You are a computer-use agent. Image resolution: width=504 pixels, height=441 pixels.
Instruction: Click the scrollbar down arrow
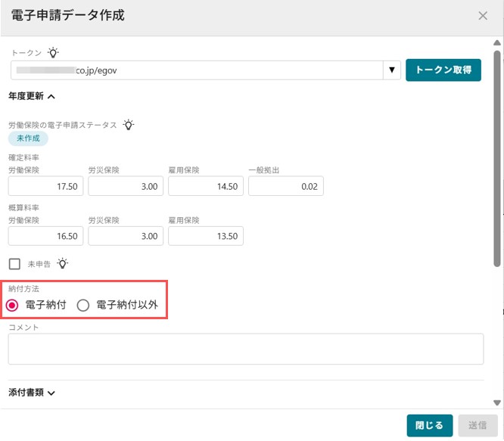[497, 402]
